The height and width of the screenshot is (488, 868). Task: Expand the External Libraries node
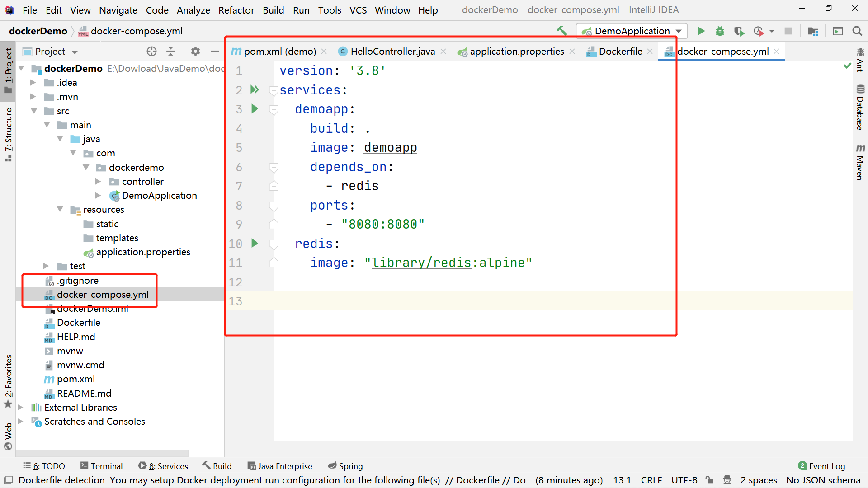coord(20,407)
